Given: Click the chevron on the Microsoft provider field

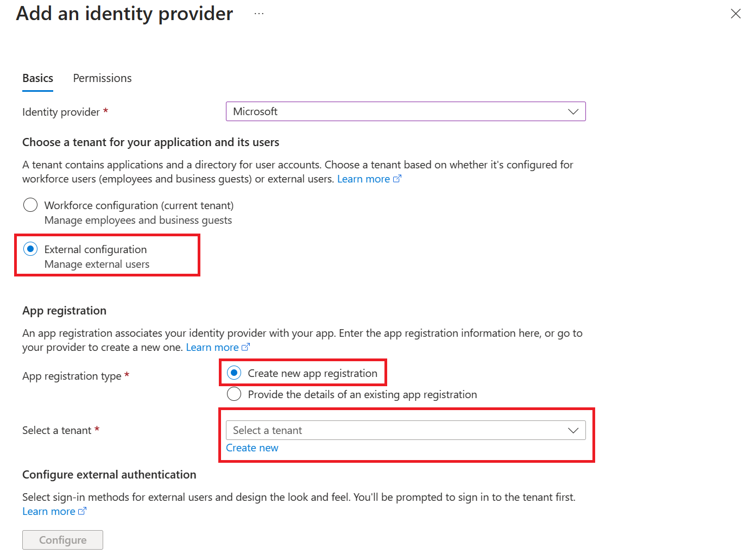Looking at the screenshot, I should 573,111.
